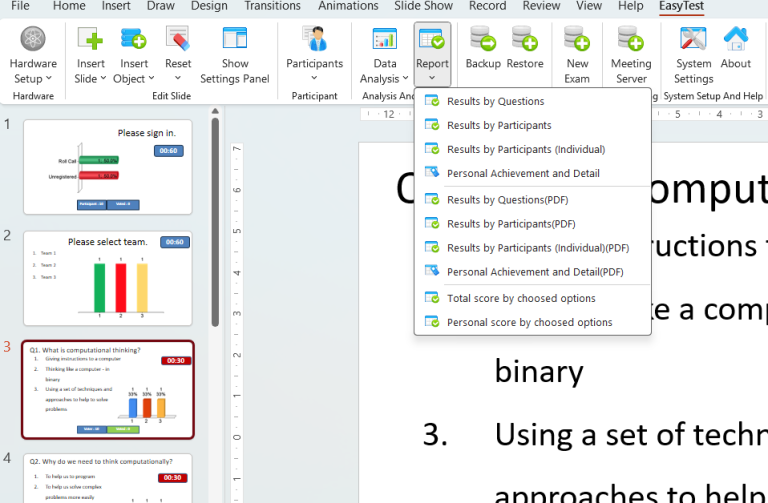Screen dimensions: 768x503
Task: Expand the Participants dropdown arrow
Action: click(x=314, y=78)
